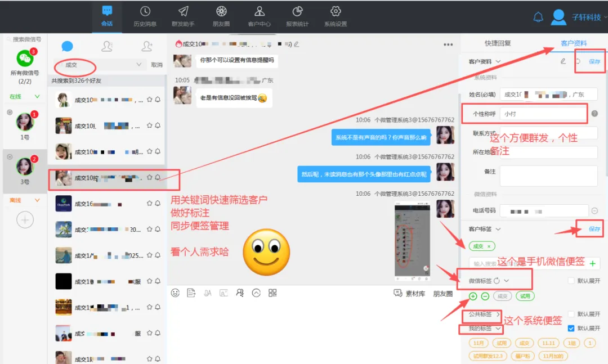The image size is (608, 364).
Task: Open the 历史消息 history messages section
Action: [145, 17]
